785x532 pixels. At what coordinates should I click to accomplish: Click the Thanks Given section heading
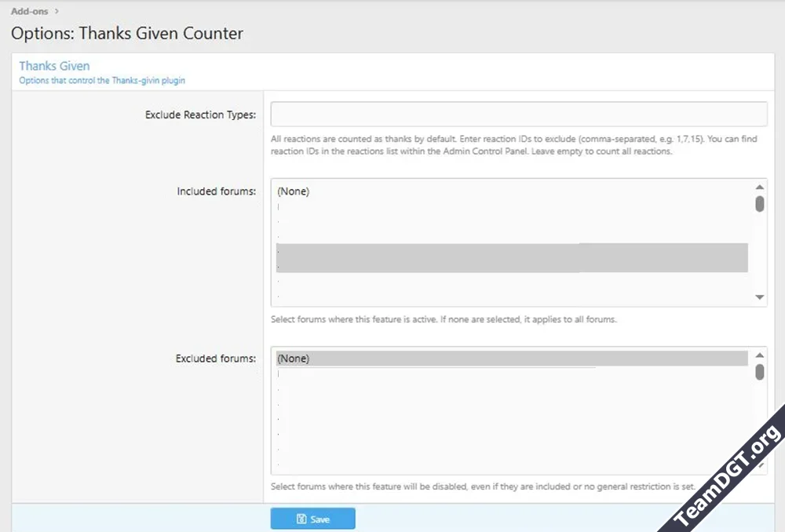click(x=54, y=66)
